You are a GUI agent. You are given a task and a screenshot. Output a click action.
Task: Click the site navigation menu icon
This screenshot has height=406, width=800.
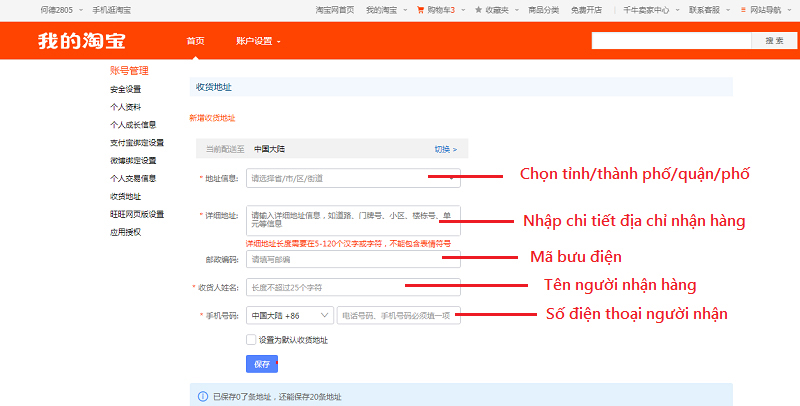(x=743, y=10)
